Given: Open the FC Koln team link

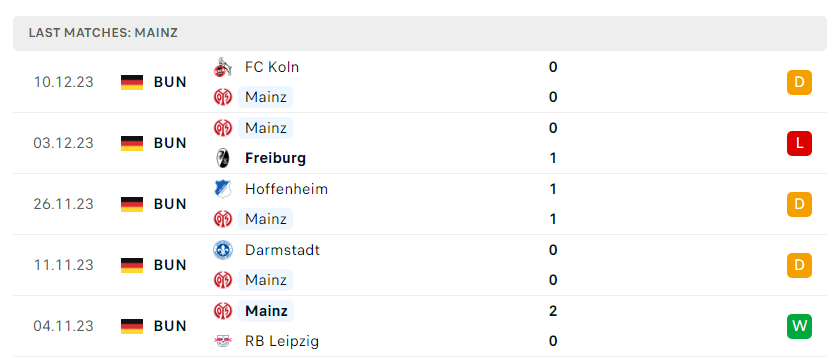Looking at the screenshot, I should tap(272, 67).
